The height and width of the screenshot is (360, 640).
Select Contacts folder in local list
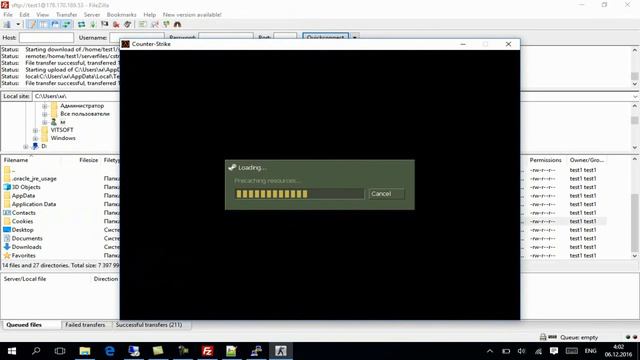[x=24, y=213]
